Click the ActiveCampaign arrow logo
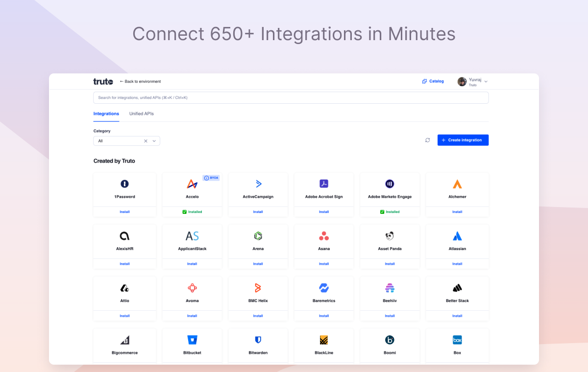Image resolution: width=588 pixels, height=372 pixels. click(x=258, y=184)
